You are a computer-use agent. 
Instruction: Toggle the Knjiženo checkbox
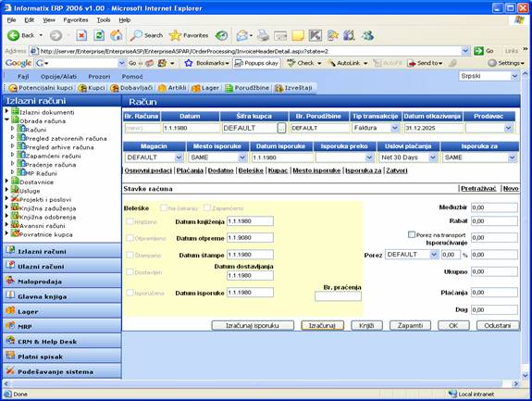130,221
